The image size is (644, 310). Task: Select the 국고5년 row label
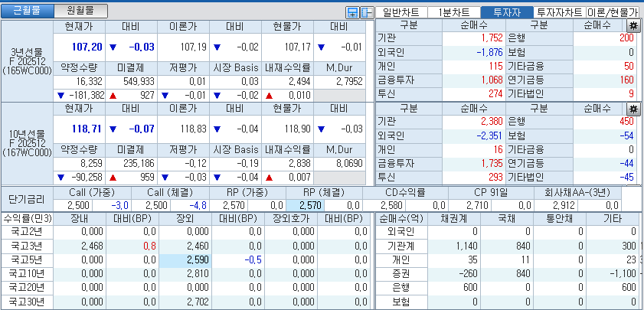tap(27, 260)
